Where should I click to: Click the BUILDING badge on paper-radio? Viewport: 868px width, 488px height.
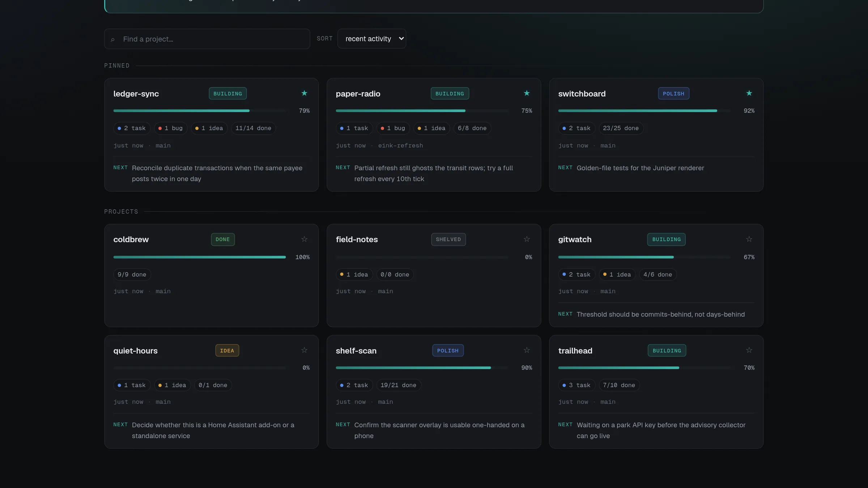click(x=450, y=94)
